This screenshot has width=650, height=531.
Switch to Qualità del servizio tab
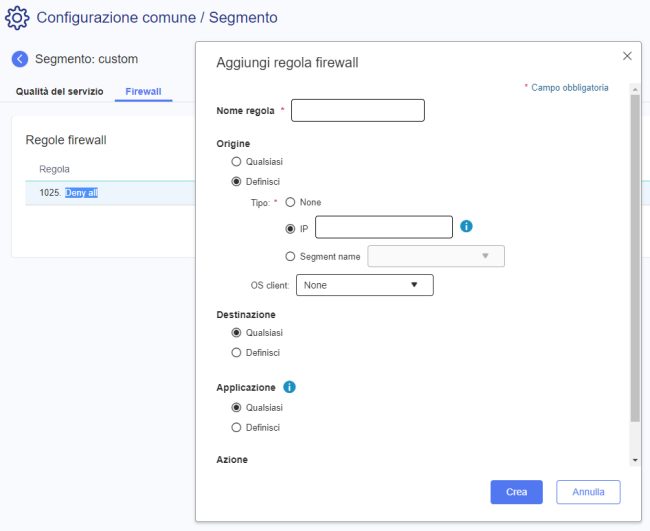pos(59,91)
